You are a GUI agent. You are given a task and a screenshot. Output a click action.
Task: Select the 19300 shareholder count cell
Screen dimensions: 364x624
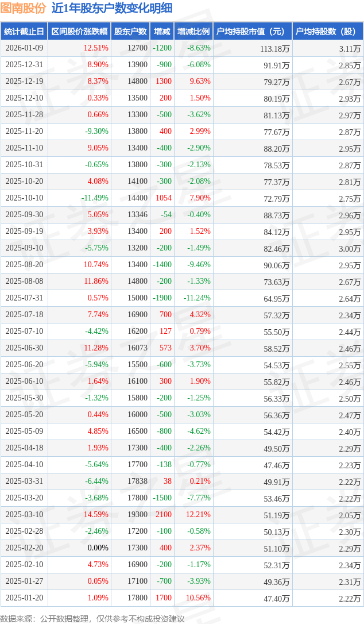point(137,515)
